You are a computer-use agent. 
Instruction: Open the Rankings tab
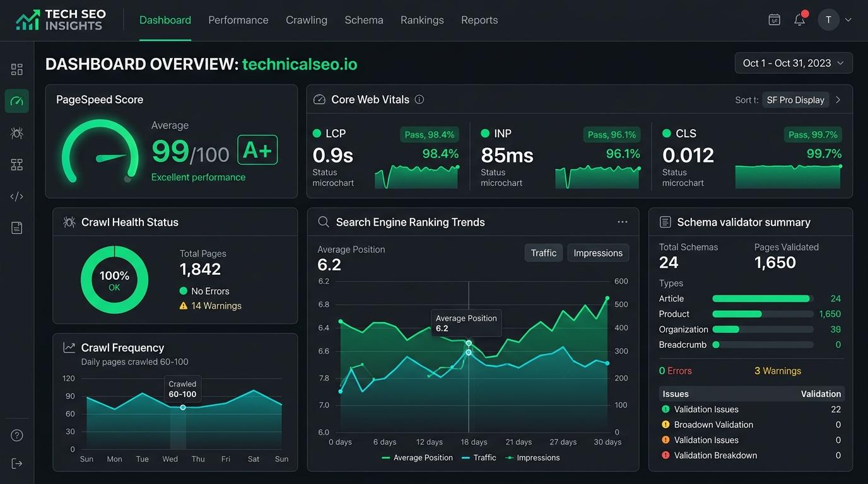click(422, 20)
